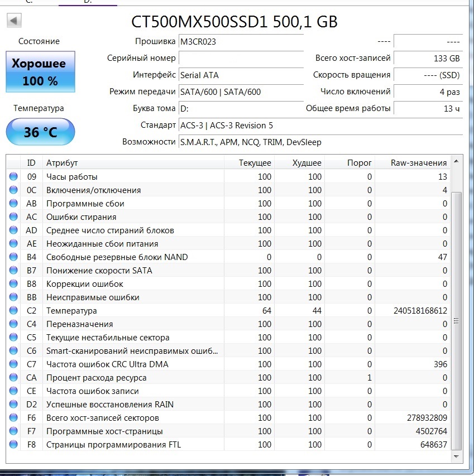Image resolution: width=474 pixels, height=476 pixels.
Task: Click the status dot of row BB
Action: tap(13, 296)
